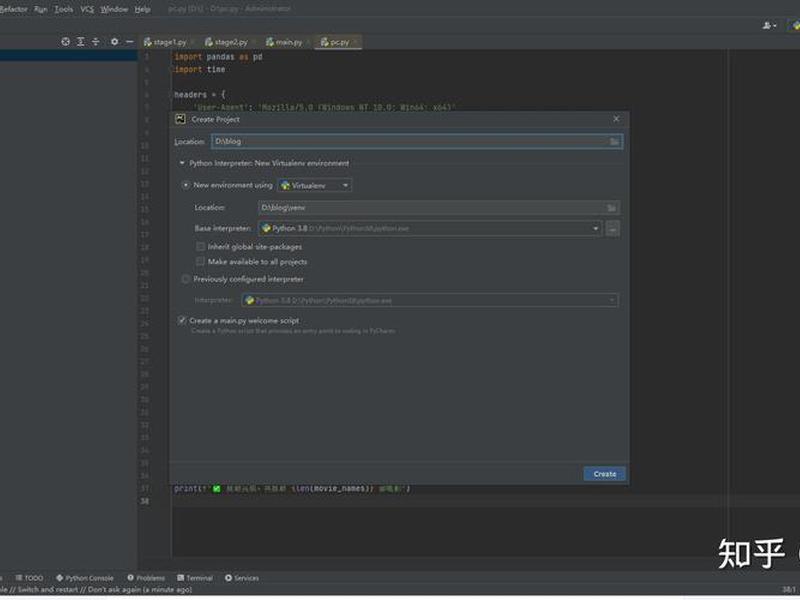
Task: Open the Run menu
Action: coord(40,9)
